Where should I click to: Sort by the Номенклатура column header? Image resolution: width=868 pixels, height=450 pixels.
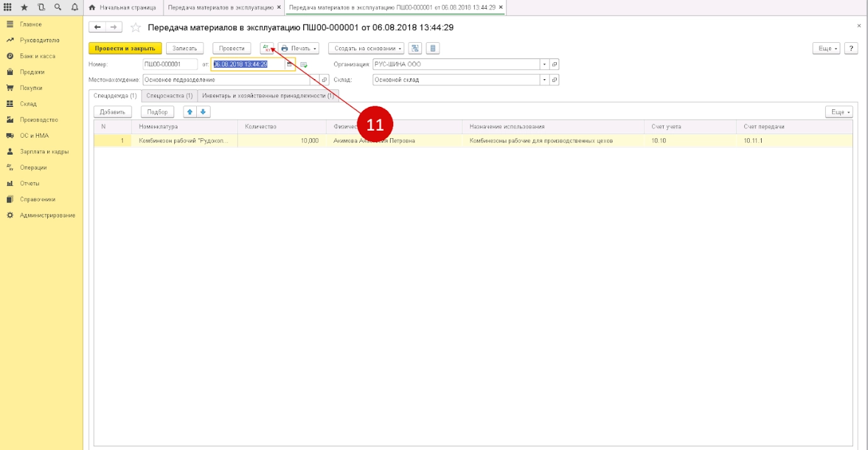tap(184, 127)
